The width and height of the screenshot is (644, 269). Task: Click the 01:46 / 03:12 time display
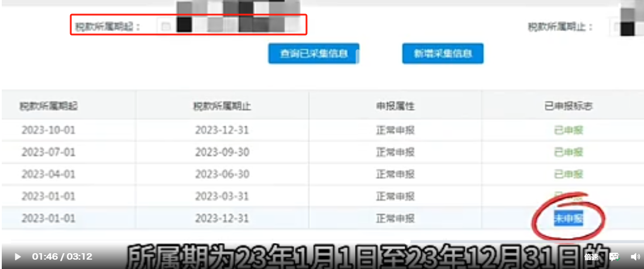62,257
